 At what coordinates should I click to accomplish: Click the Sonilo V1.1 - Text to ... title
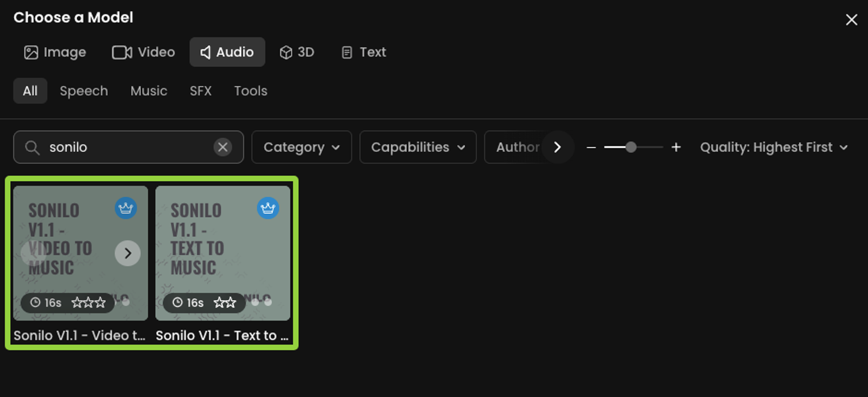click(x=222, y=335)
